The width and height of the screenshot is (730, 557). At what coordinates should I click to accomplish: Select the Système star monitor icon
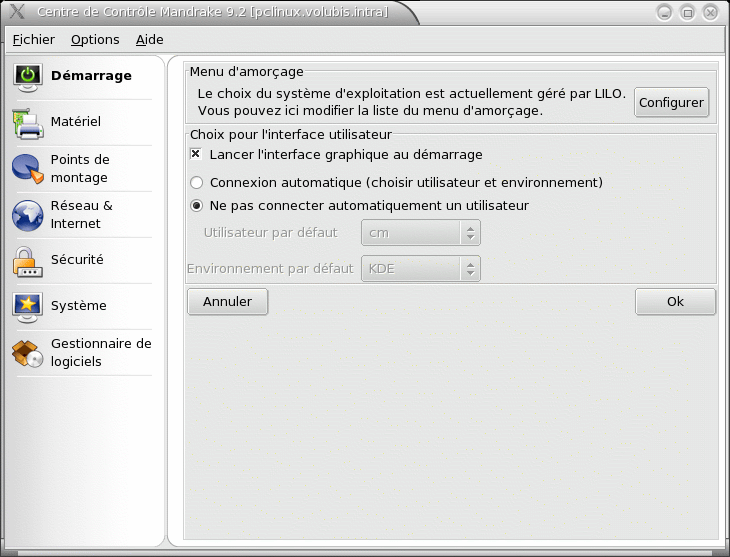[x=28, y=307]
